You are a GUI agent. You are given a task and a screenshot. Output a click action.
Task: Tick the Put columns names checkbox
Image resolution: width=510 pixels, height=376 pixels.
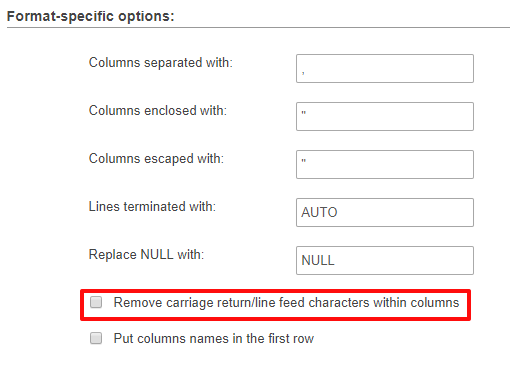pos(96,338)
